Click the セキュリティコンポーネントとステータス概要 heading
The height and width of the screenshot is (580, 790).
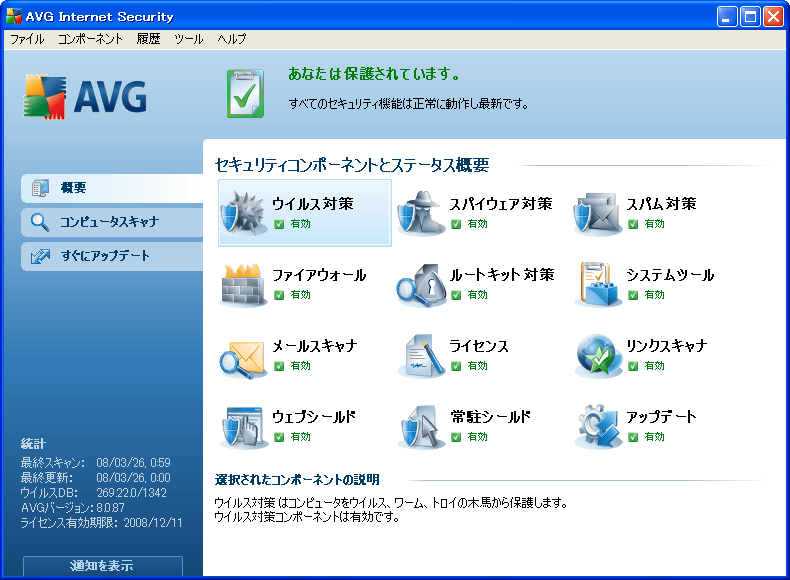(x=352, y=165)
